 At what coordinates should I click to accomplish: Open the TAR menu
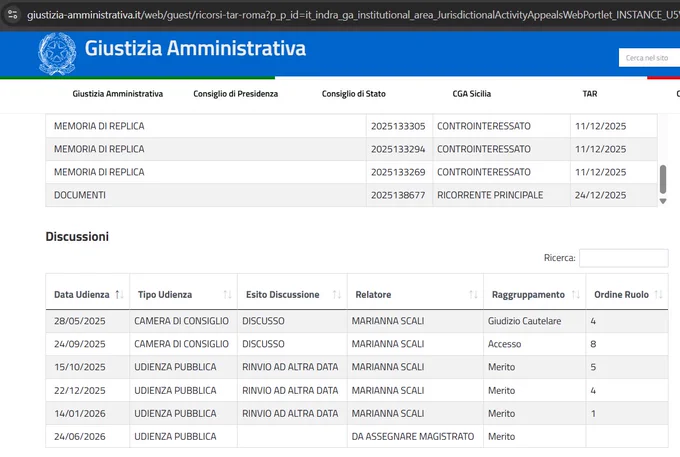(590, 94)
